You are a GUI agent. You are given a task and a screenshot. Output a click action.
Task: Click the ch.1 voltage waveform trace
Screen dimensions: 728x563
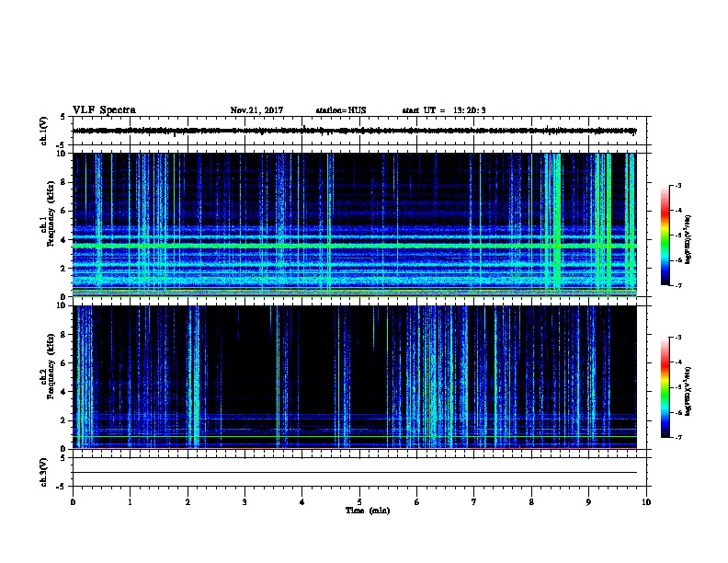(354, 131)
